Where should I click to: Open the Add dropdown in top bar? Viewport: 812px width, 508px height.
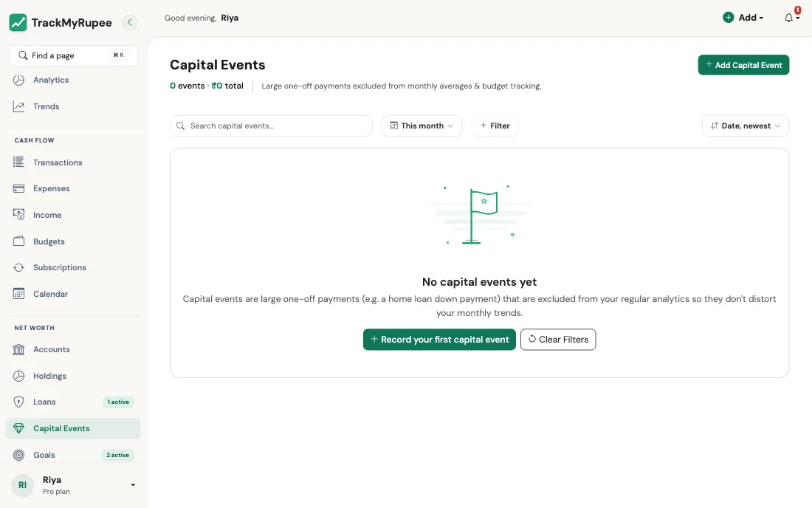(x=743, y=18)
